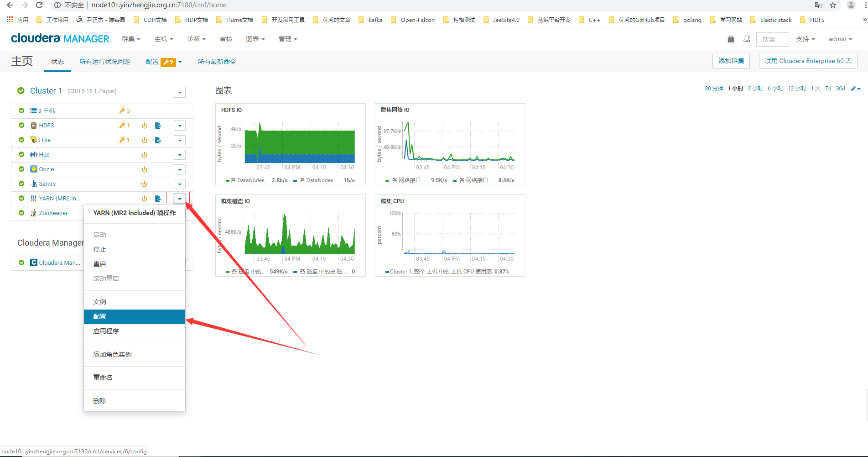This screenshot has width=868, height=457.
Task: Click the YARN service icon
Action: coord(34,198)
